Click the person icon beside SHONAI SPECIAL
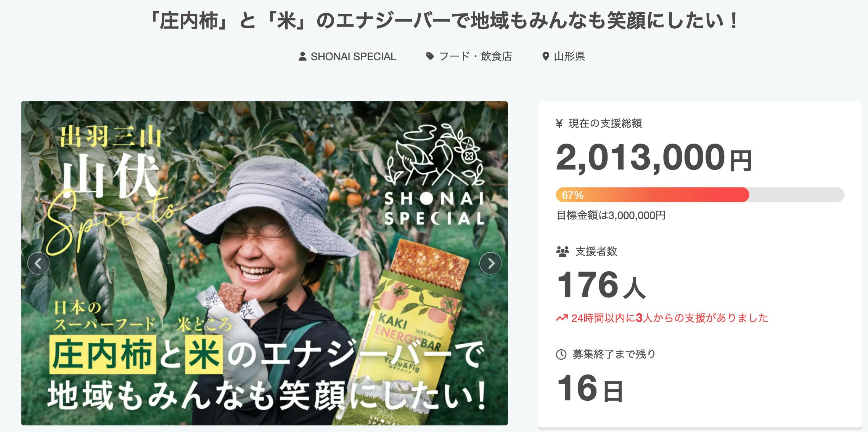The width and height of the screenshot is (868, 432). click(x=302, y=57)
